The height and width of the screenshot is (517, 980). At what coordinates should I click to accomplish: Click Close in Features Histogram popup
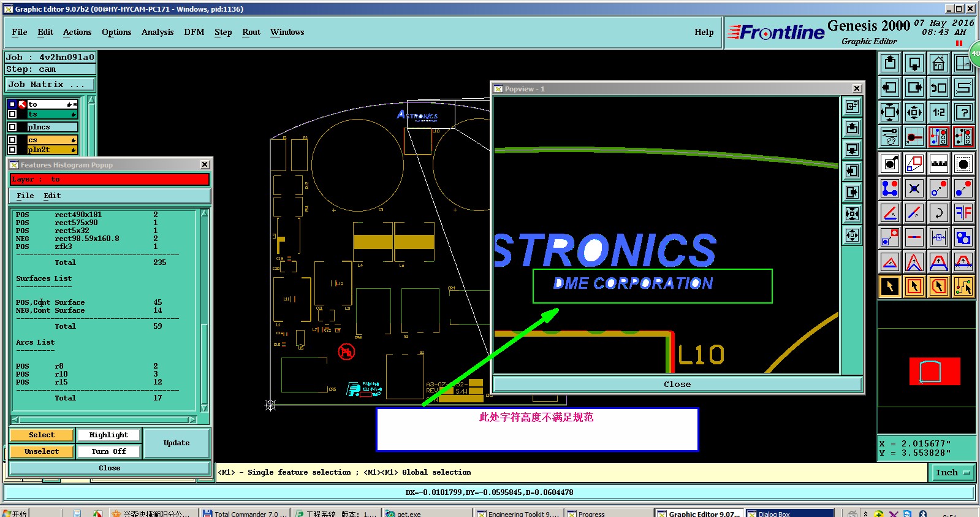coord(110,468)
